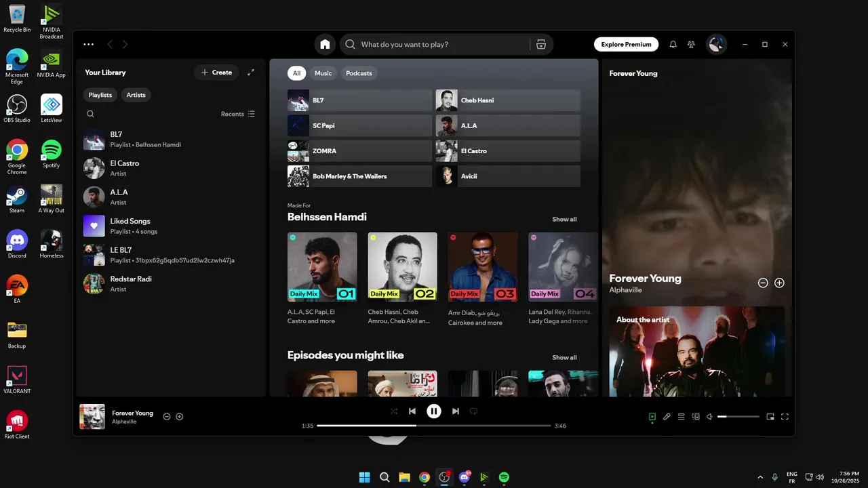Open the About the artist card
This screenshot has height=488, width=868.
(697, 352)
